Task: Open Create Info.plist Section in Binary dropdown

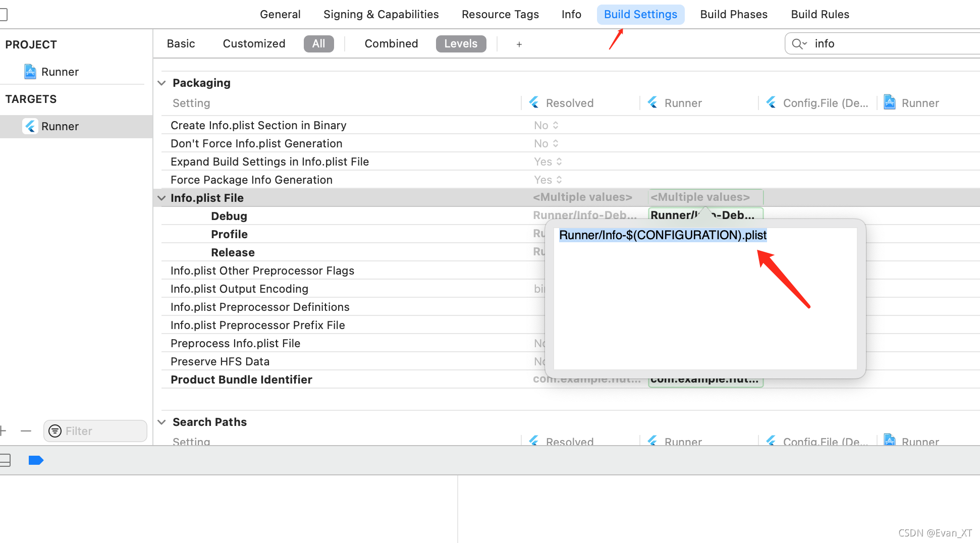Action: [547, 125]
